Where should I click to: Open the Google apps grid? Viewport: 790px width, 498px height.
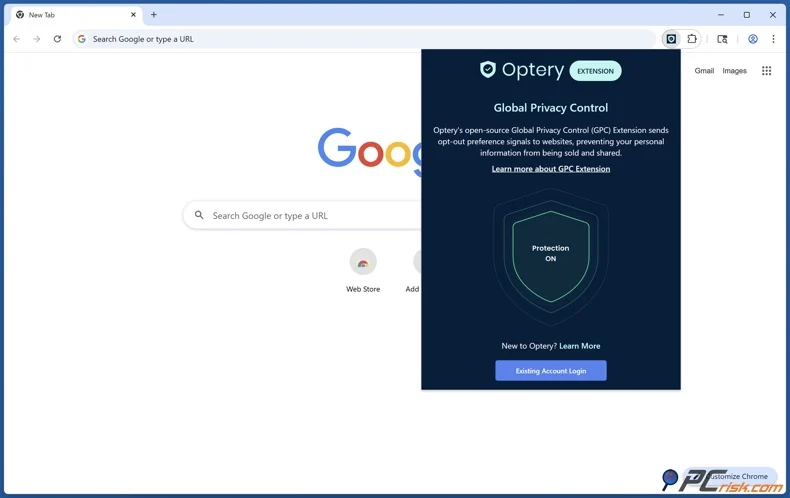tap(766, 71)
